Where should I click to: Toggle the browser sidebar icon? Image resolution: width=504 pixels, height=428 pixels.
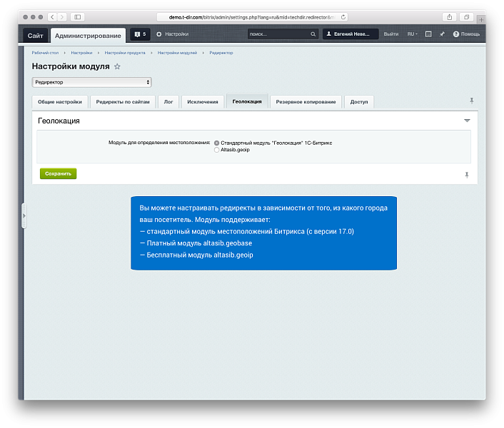[x=78, y=17]
